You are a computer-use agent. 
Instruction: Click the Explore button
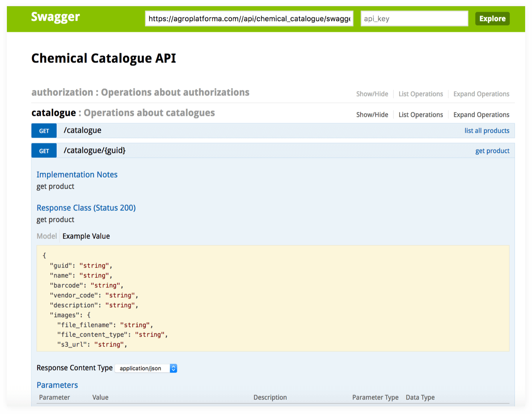(x=492, y=19)
